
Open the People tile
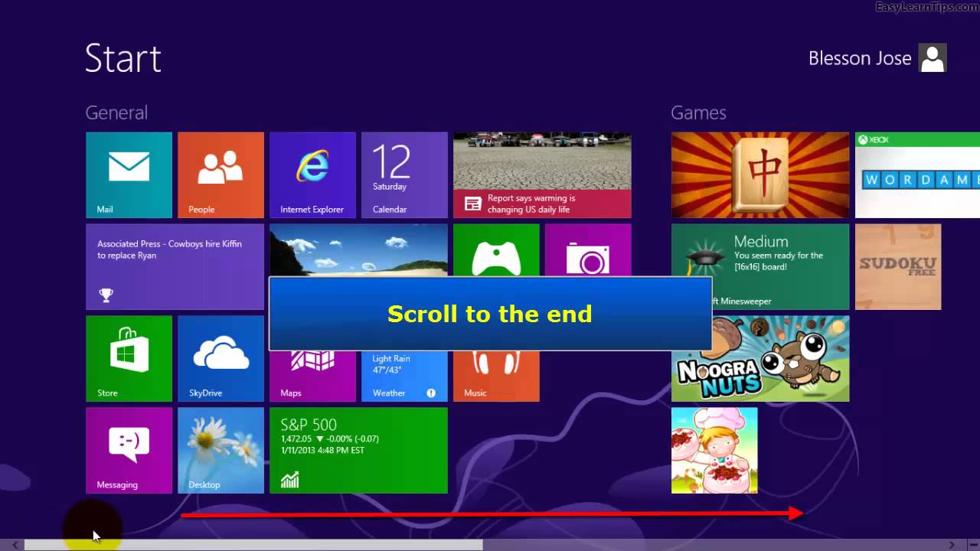220,175
